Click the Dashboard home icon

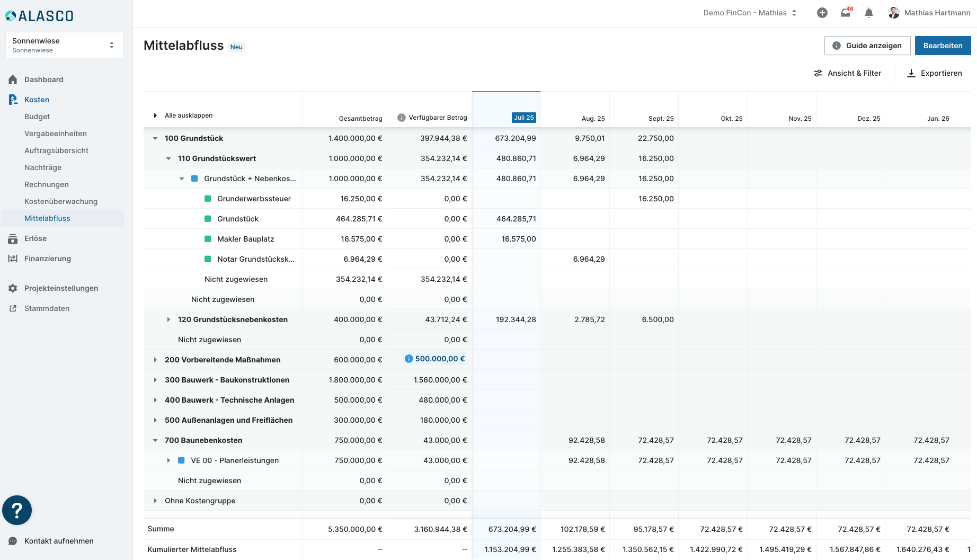tap(13, 79)
